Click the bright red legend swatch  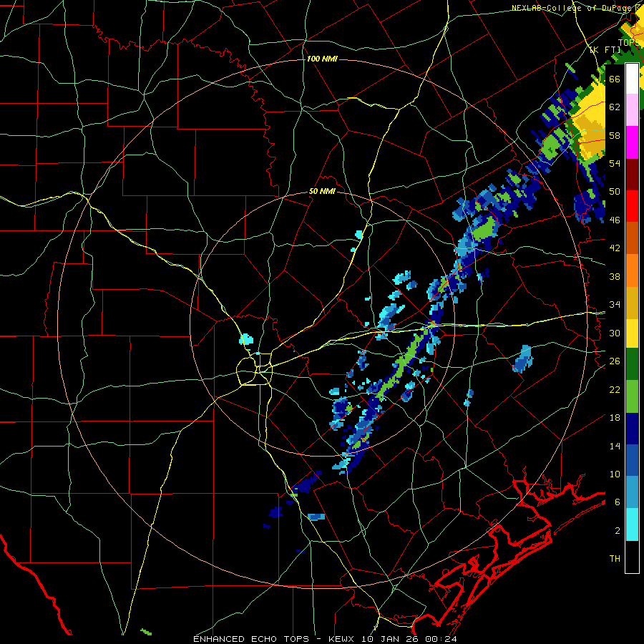pos(632,206)
